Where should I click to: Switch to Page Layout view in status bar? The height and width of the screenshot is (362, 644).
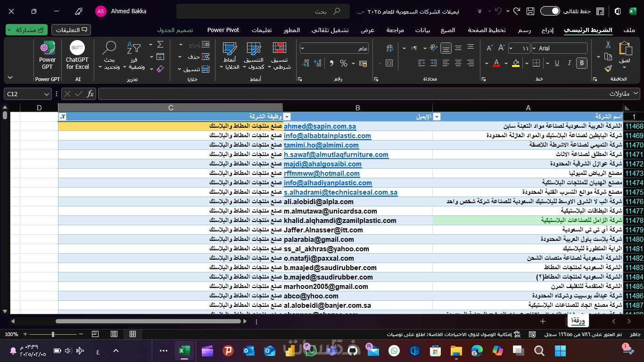point(114,334)
